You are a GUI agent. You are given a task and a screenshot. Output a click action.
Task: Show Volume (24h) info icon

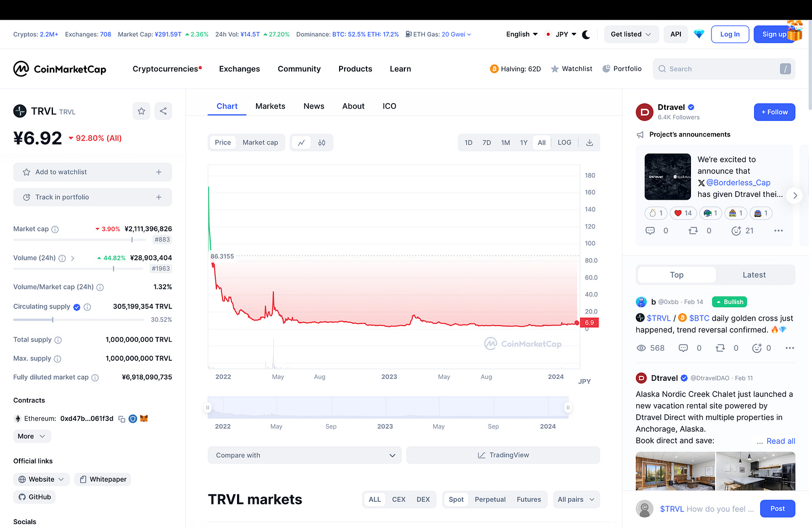[x=62, y=258]
